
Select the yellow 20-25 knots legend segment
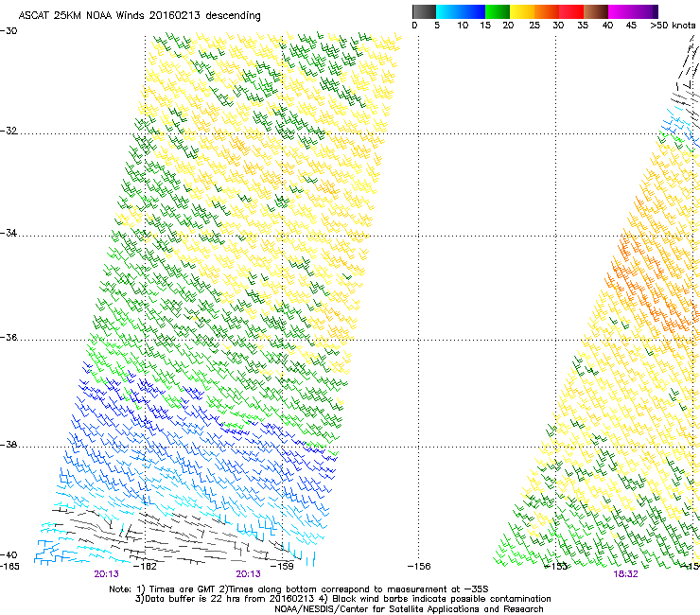point(522,11)
